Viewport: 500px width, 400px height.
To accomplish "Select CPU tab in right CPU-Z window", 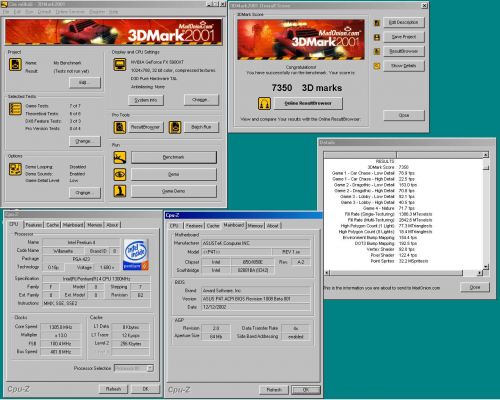I will point(174,226).
